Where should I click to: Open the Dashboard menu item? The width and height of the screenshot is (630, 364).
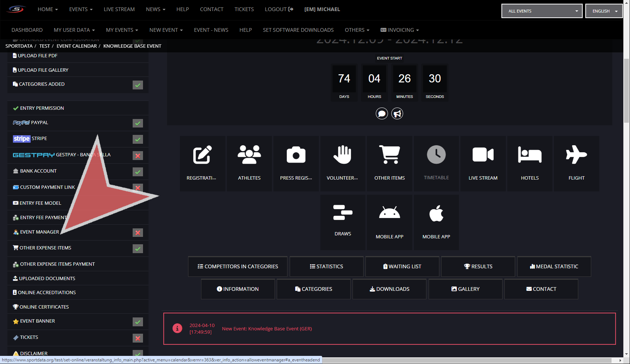[27, 30]
